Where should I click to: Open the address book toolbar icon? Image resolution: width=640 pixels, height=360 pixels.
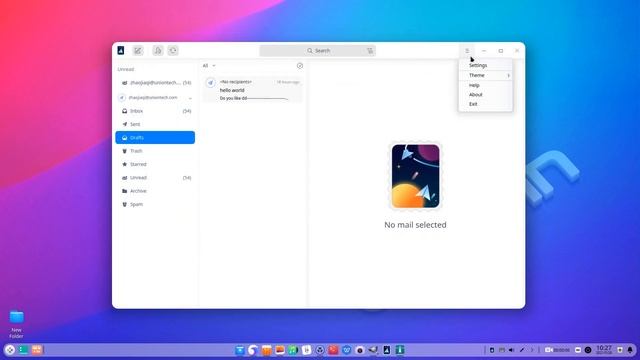click(x=158, y=51)
